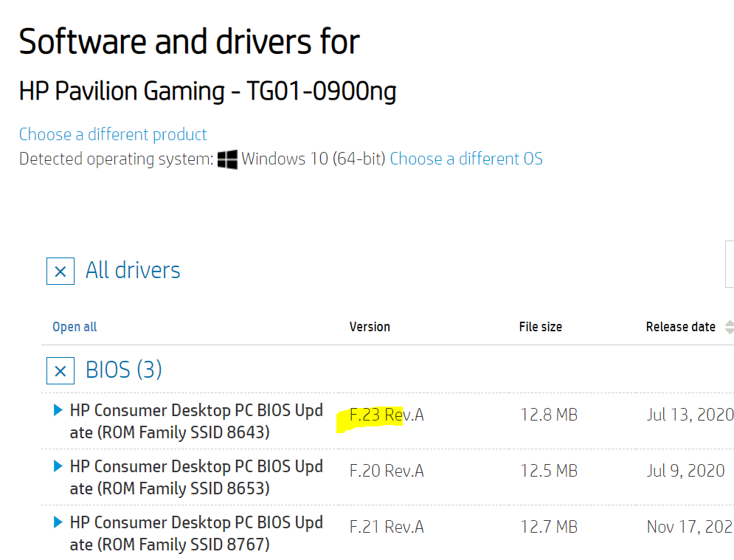Click the Software and drivers for heading
Screen dimensions: 734x560
click(190, 41)
